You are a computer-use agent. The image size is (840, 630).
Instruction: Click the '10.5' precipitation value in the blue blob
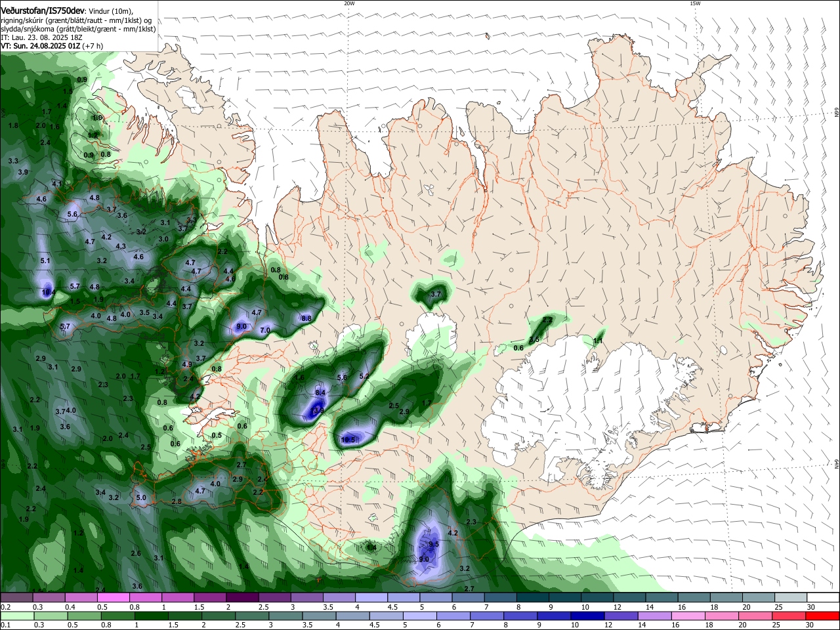pyautogui.click(x=348, y=440)
